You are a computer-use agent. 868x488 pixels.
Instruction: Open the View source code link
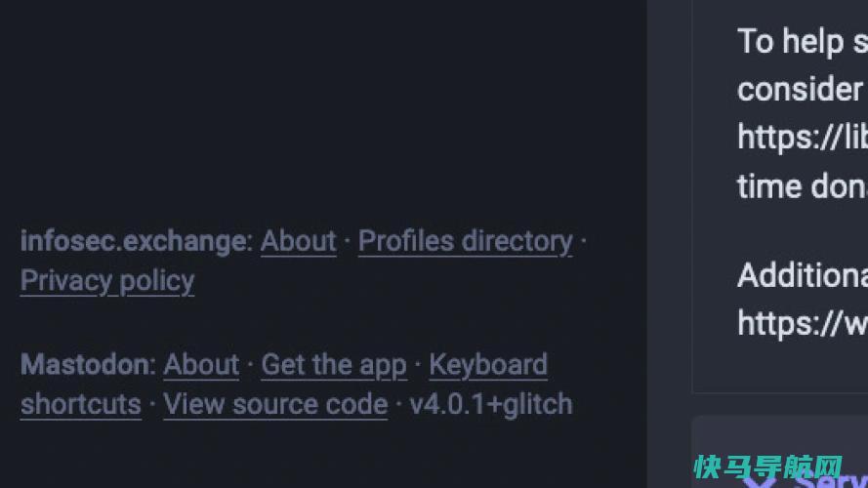point(275,404)
